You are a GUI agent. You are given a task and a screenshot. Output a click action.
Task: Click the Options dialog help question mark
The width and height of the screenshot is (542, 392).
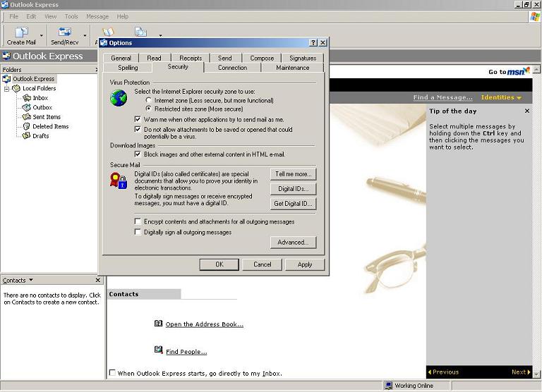click(x=313, y=42)
